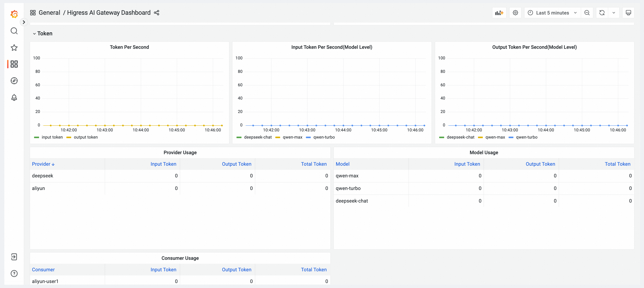
Task: Open the Model Usage panel title
Action: click(x=484, y=152)
